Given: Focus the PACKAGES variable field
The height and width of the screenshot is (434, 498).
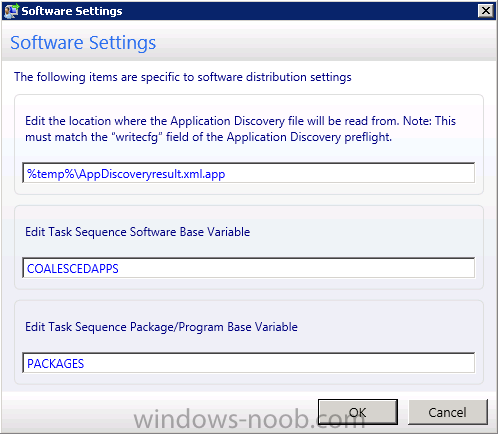Looking at the screenshot, I should click(x=249, y=363).
